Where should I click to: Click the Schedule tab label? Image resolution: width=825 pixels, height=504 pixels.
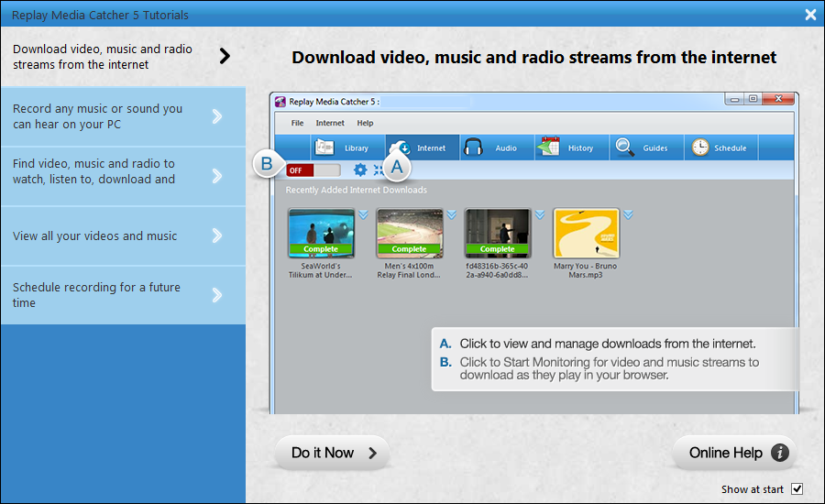point(731,148)
